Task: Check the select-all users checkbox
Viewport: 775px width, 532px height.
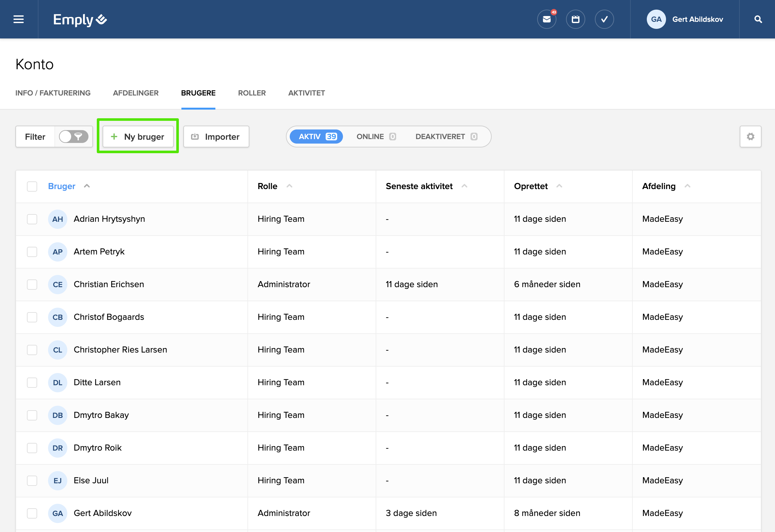Action: (32, 186)
